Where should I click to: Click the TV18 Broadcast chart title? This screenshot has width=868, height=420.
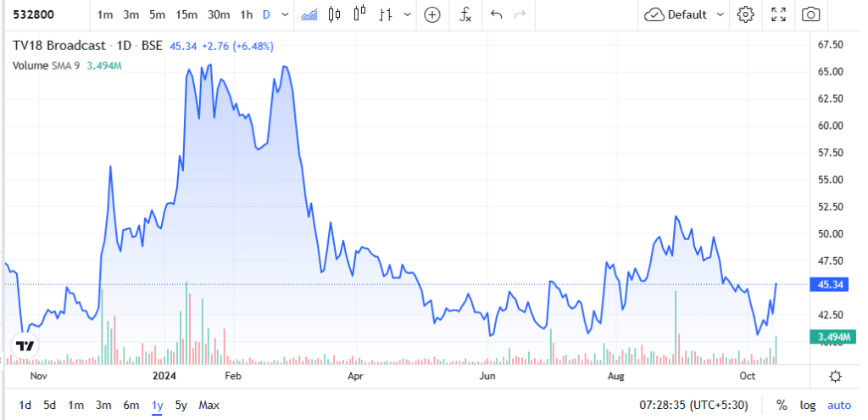pyautogui.click(x=59, y=46)
